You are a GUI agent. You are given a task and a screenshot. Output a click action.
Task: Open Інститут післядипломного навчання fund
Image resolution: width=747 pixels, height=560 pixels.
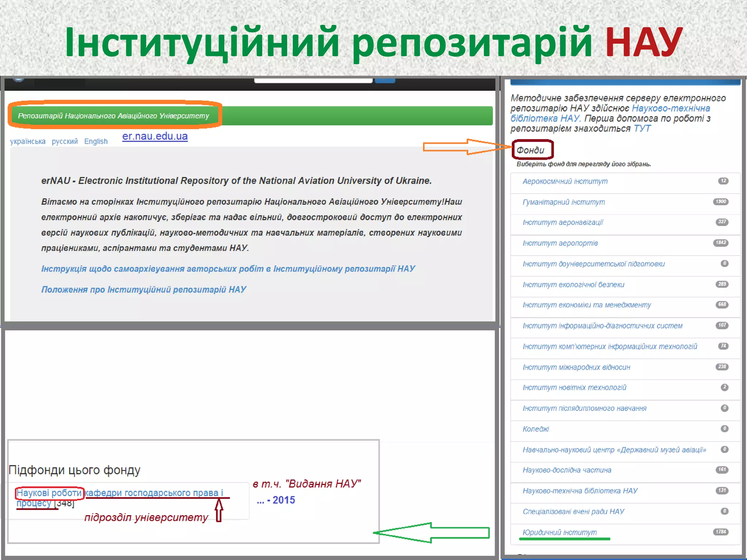(584, 408)
